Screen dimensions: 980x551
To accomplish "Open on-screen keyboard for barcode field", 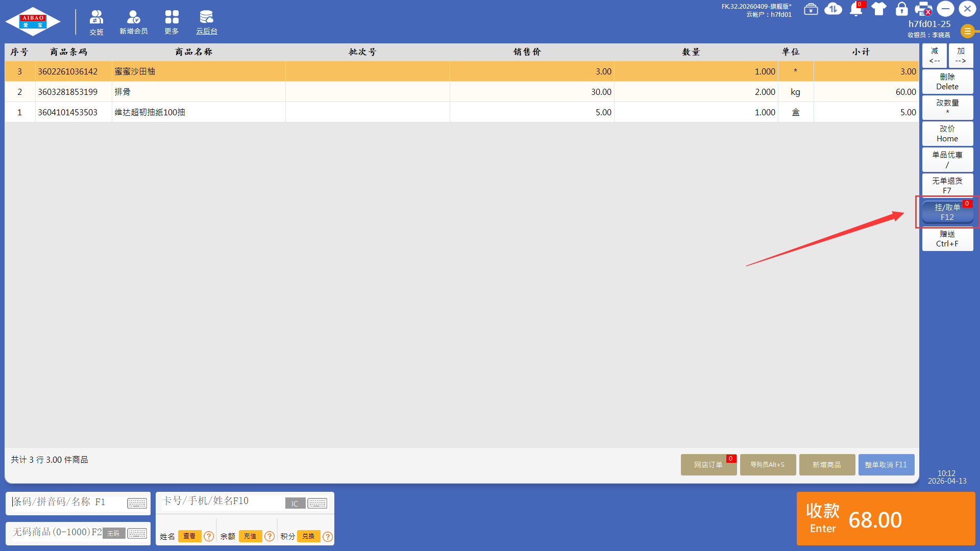I will click(137, 503).
